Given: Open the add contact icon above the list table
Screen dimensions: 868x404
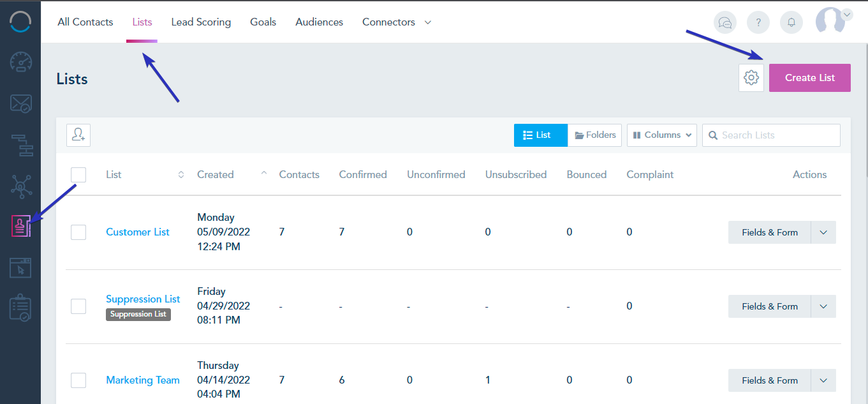Looking at the screenshot, I should click(78, 135).
